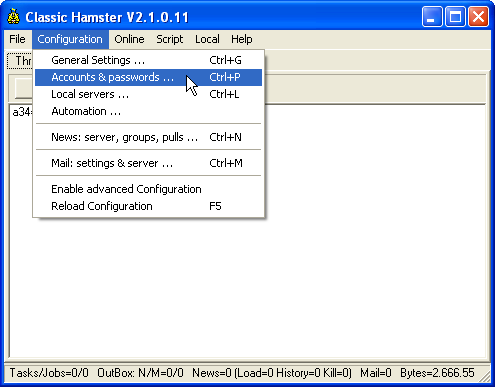Collapse the Configuration menu
Image resolution: width=495 pixels, height=387 pixels.
[x=70, y=39]
